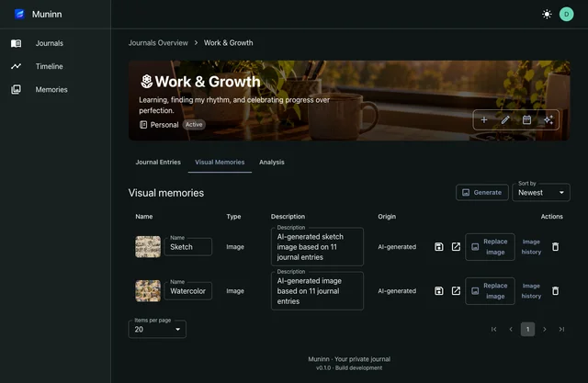Open the user avatar D menu
The image size is (588, 383).
tap(566, 15)
